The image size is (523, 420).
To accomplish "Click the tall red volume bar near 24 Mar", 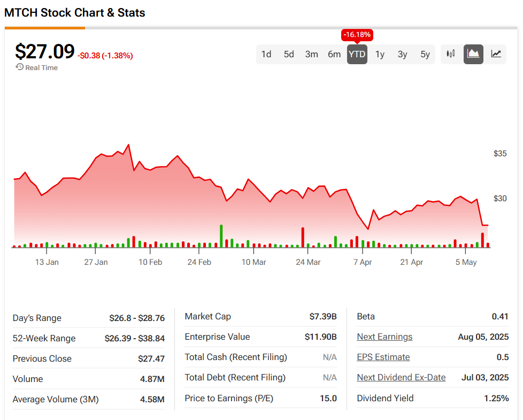I will coord(303,238).
